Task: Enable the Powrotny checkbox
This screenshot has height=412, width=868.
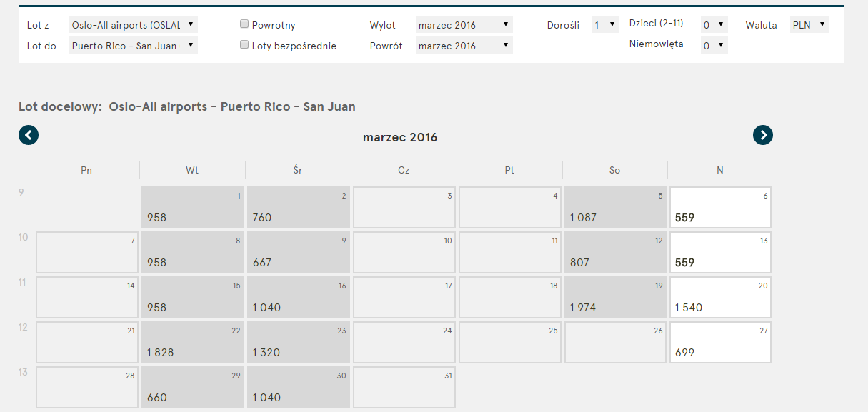Action: point(245,24)
